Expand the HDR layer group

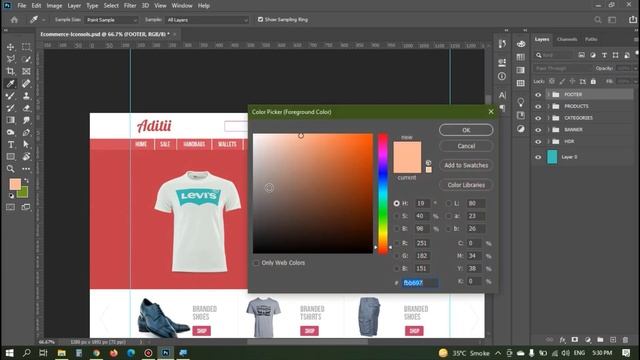pos(549,142)
